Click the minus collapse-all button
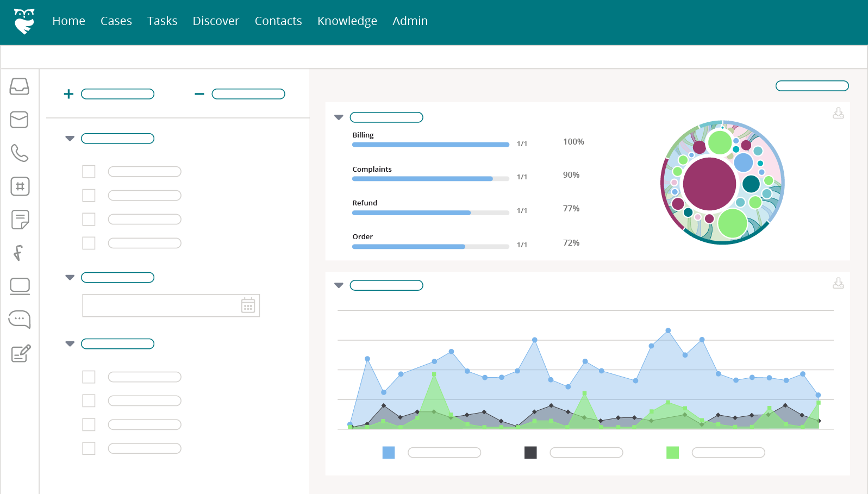Screen dimensions: 868x494 click(199, 94)
